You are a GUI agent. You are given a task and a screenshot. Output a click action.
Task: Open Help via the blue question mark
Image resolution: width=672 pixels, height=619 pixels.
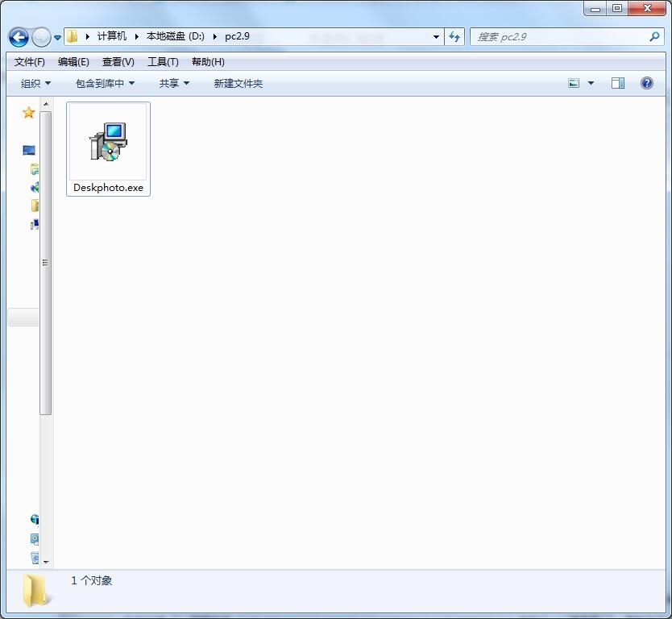[x=647, y=83]
